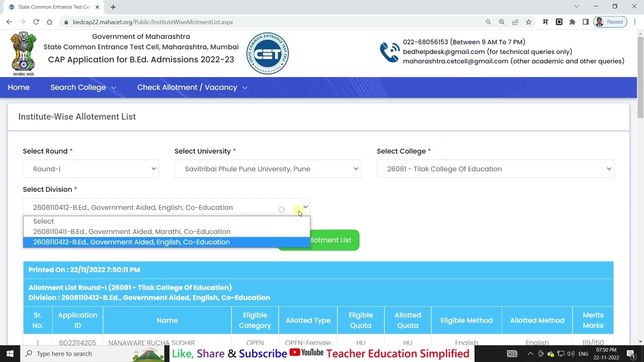The image size is (644, 362).
Task: Open a new browser tab
Action: point(113,7)
